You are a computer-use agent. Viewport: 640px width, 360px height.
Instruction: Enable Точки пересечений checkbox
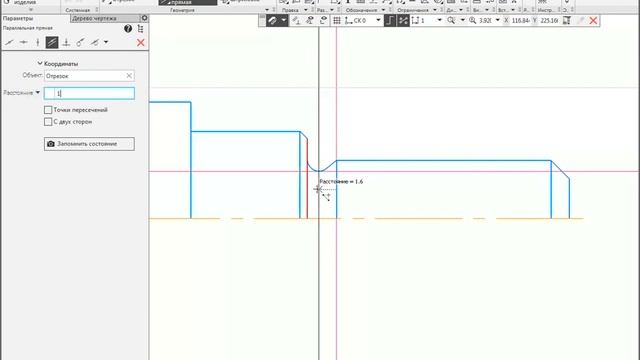[48, 110]
